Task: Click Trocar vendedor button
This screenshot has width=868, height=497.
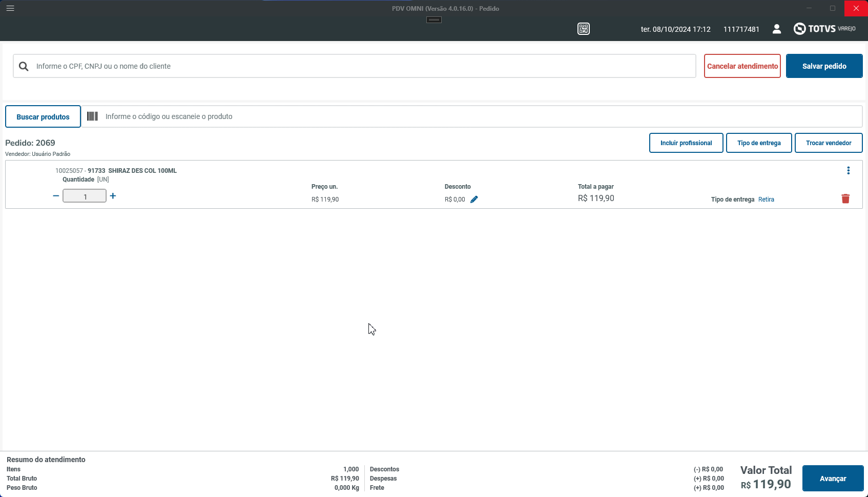Action: [x=829, y=143]
